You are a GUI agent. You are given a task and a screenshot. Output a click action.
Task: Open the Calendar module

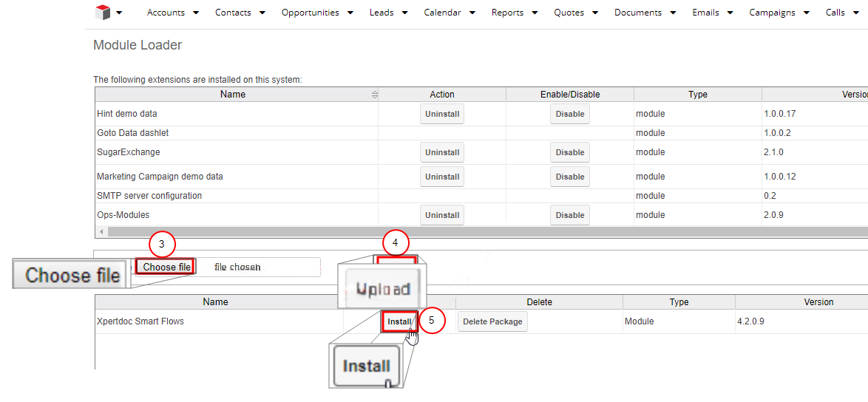click(442, 12)
